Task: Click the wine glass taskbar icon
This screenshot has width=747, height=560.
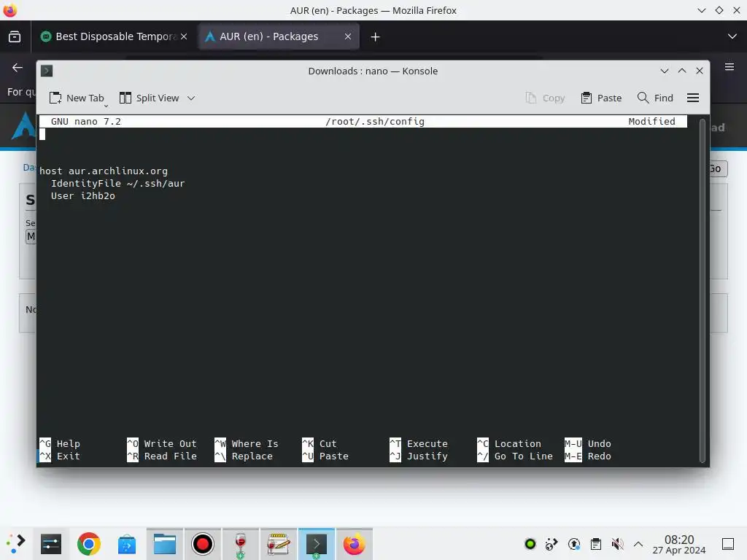Action: click(x=241, y=544)
